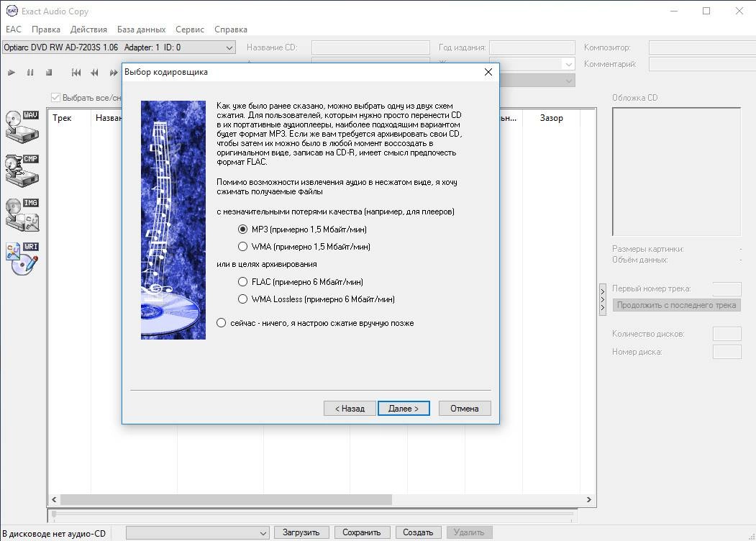Open the Действия menu
756x541 pixels.
coord(88,29)
